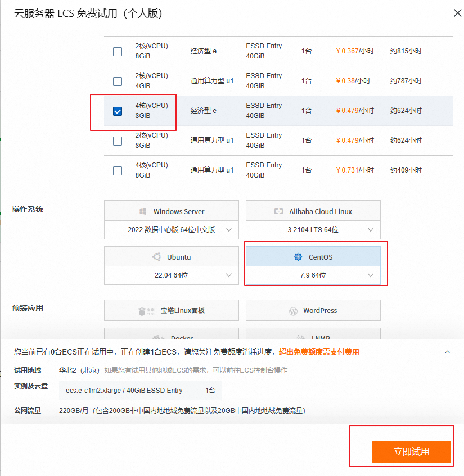This screenshot has width=464, height=476.
Task: Open the Ubuntu 22.04 64位 version dropdown
Action: 172,275
